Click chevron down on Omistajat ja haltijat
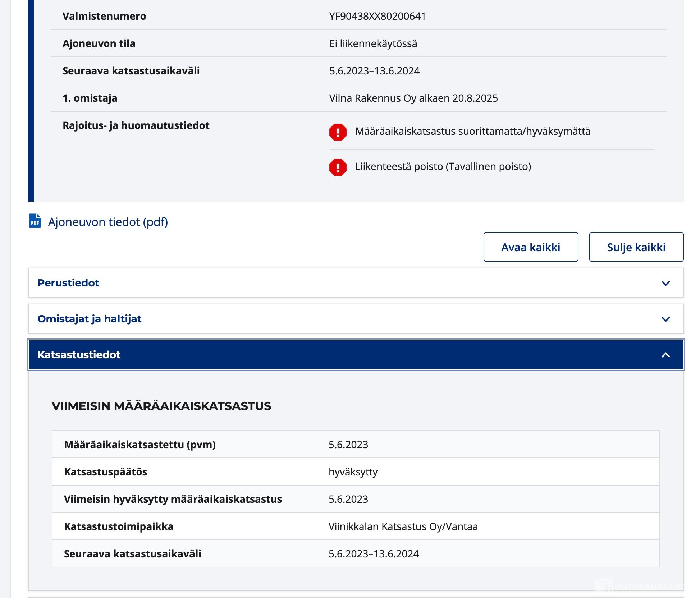The height and width of the screenshot is (598, 700). point(665,319)
